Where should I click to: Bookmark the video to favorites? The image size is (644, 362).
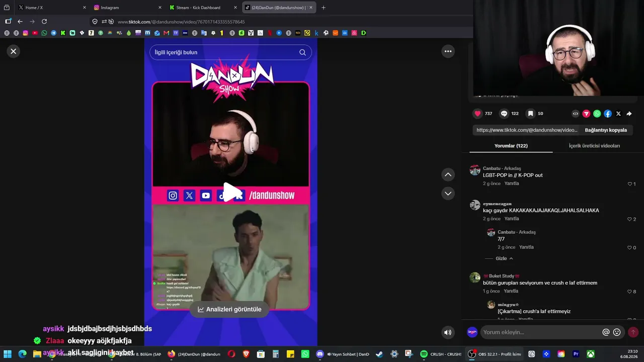pyautogui.click(x=530, y=114)
